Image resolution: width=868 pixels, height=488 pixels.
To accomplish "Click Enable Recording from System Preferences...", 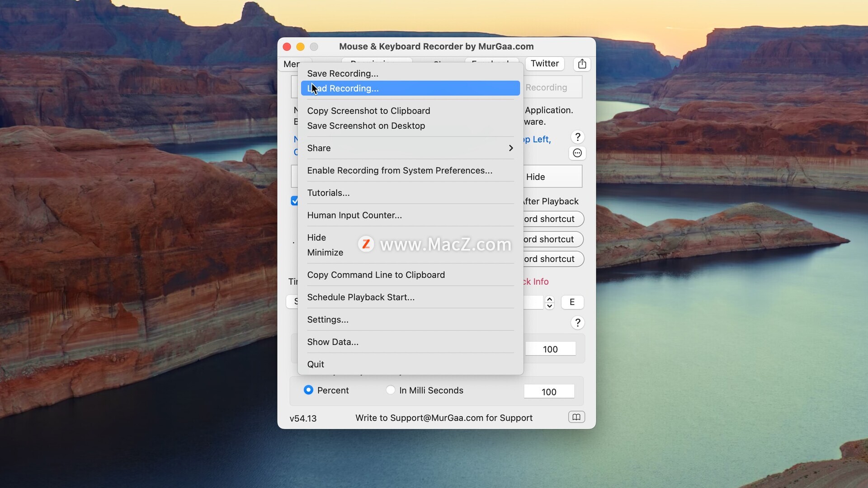I will pyautogui.click(x=410, y=170).
